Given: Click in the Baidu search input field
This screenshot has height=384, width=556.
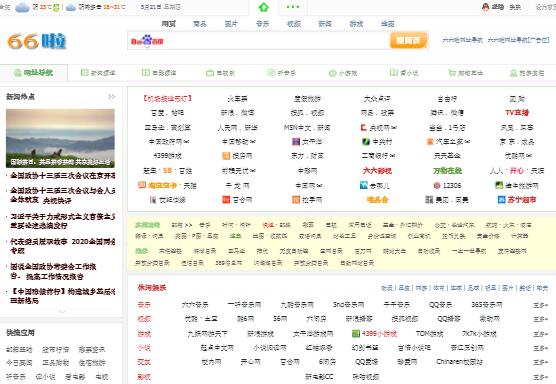Looking at the screenshot, I should click(276, 41).
